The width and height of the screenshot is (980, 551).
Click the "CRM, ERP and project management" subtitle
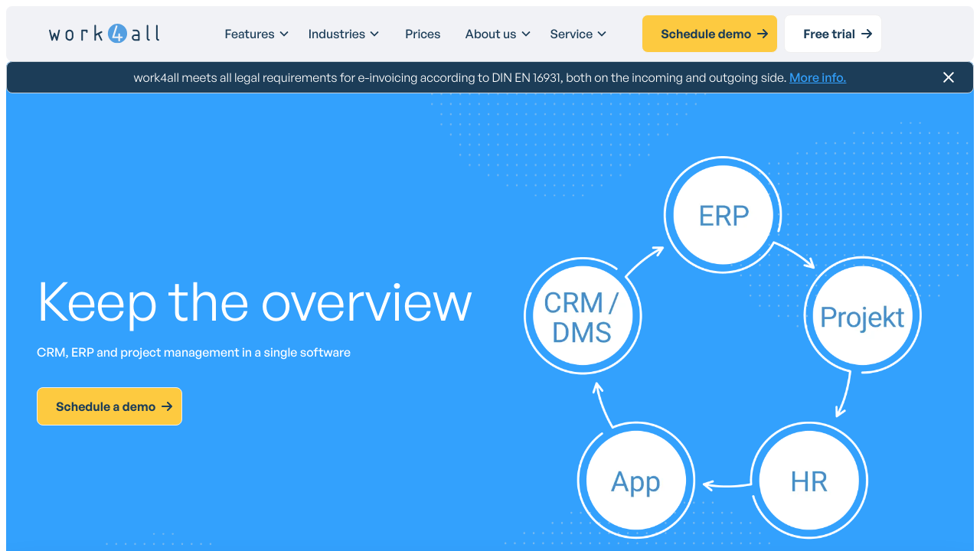pos(194,353)
